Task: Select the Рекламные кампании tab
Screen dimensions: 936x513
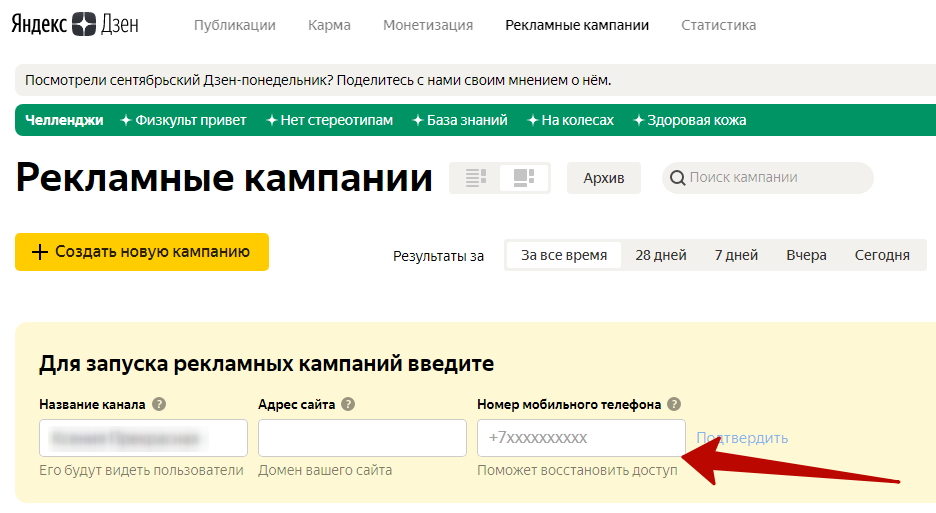Action: [x=577, y=25]
